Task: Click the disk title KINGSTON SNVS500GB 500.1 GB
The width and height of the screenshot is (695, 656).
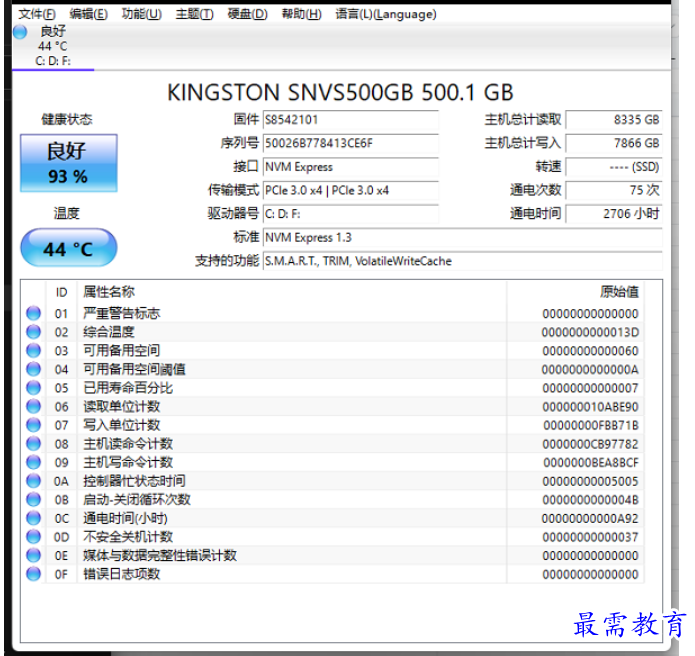Action: pyautogui.click(x=340, y=92)
